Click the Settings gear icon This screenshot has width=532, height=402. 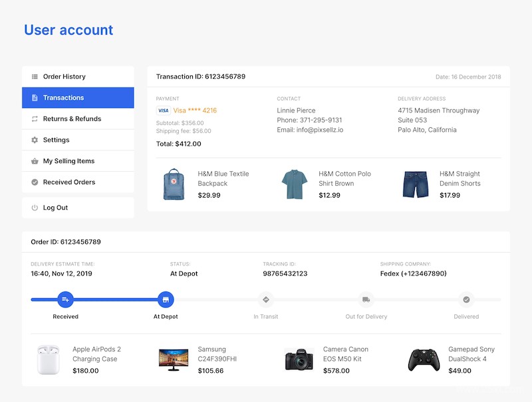[x=35, y=140]
